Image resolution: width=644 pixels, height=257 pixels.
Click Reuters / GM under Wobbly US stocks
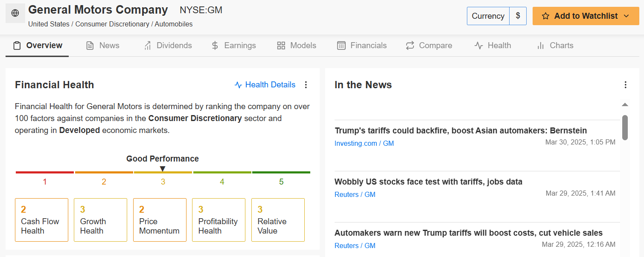coord(355,195)
